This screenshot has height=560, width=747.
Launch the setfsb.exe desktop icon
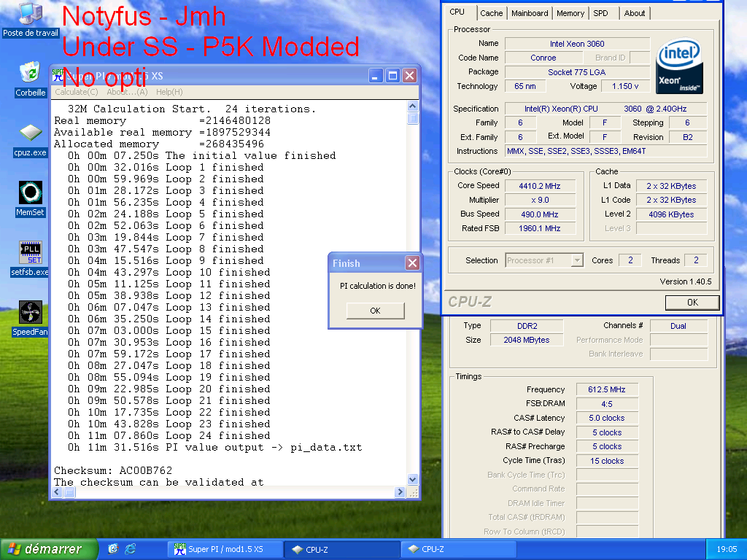(x=31, y=259)
